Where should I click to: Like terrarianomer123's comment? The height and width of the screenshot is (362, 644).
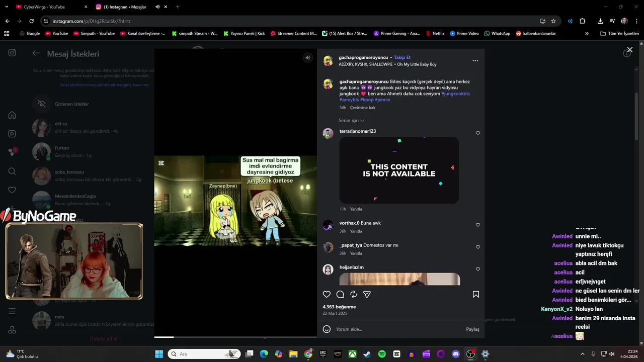(478, 133)
